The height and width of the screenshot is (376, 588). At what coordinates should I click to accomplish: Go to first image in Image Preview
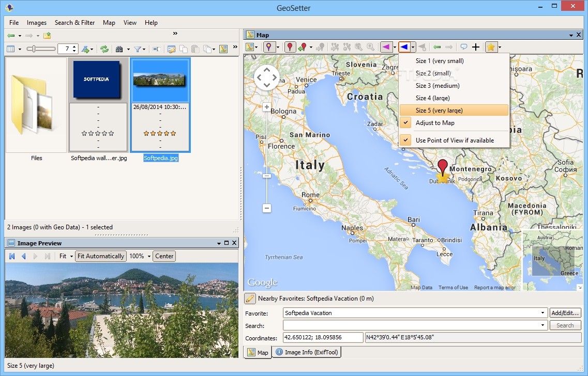point(12,256)
